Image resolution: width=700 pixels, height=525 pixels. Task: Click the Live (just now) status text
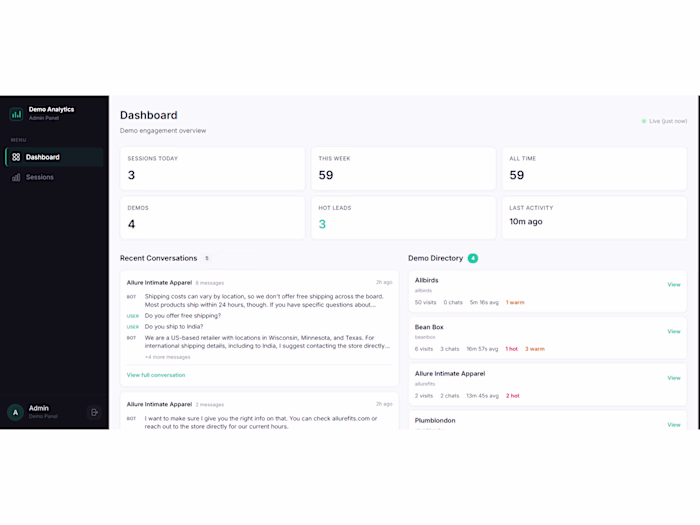pos(668,121)
